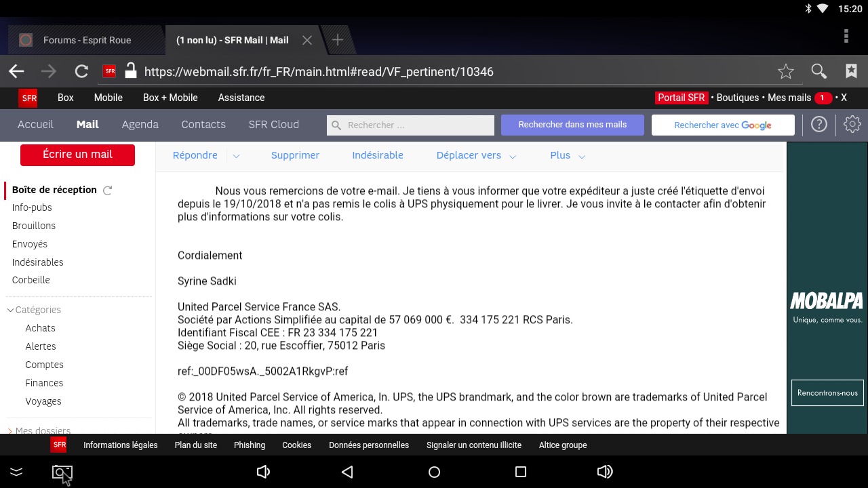Image resolution: width=868 pixels, height=488 pixels.
Task: Click the Rechercher search field
Action: (410, 125)
